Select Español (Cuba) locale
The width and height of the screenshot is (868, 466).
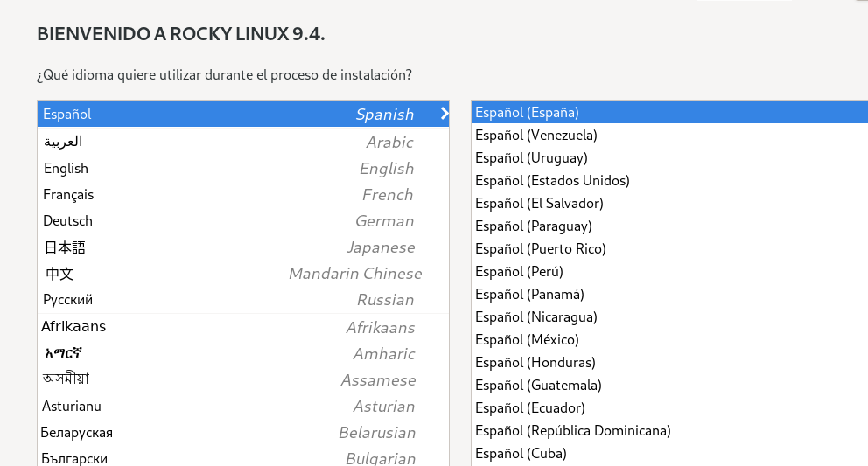click(670, 453)
